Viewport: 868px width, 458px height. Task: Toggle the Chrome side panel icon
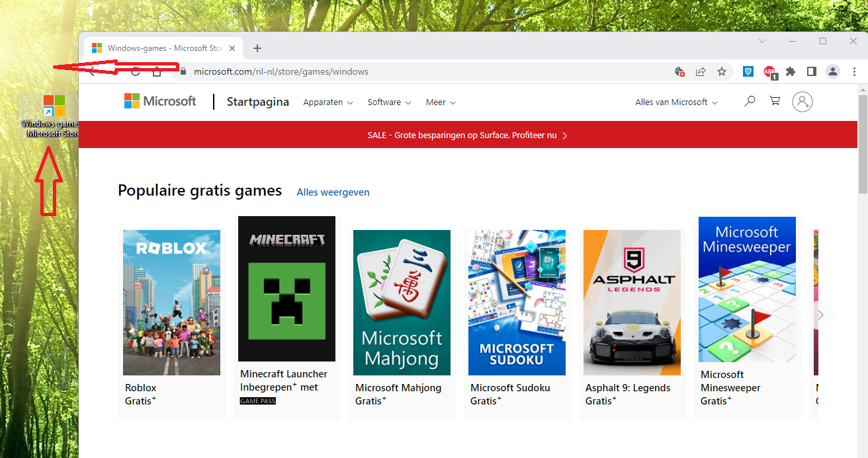click(812, 71)
